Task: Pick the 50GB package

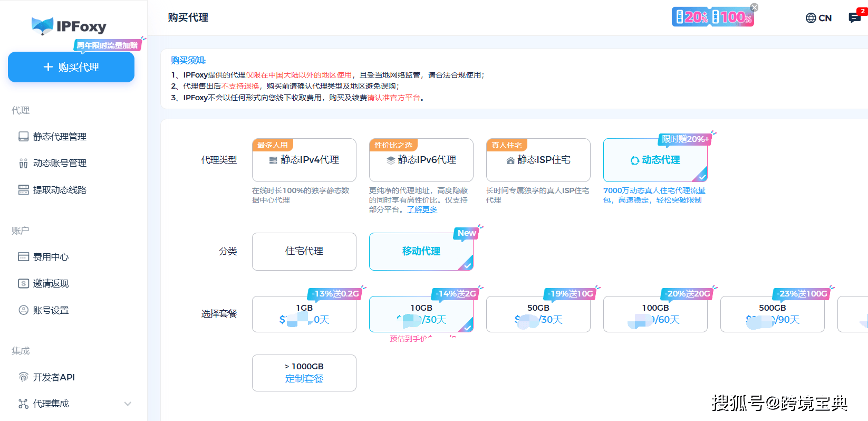Action: pyautogui.click(x=538, y=313)
